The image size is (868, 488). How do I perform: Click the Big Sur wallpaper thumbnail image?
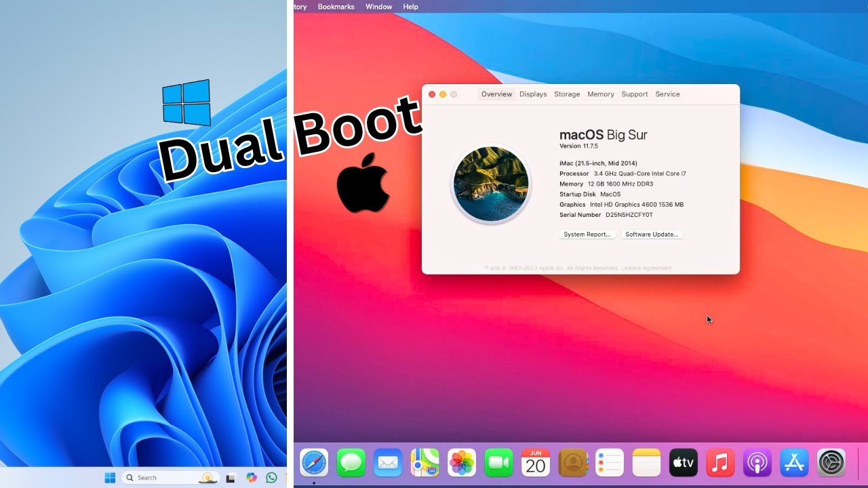490,184
